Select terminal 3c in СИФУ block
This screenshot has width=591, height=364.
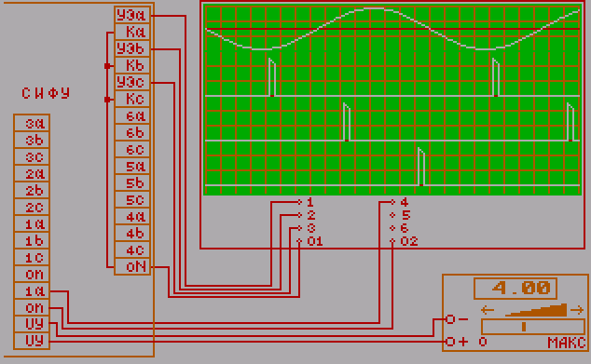tap(32, 156)
